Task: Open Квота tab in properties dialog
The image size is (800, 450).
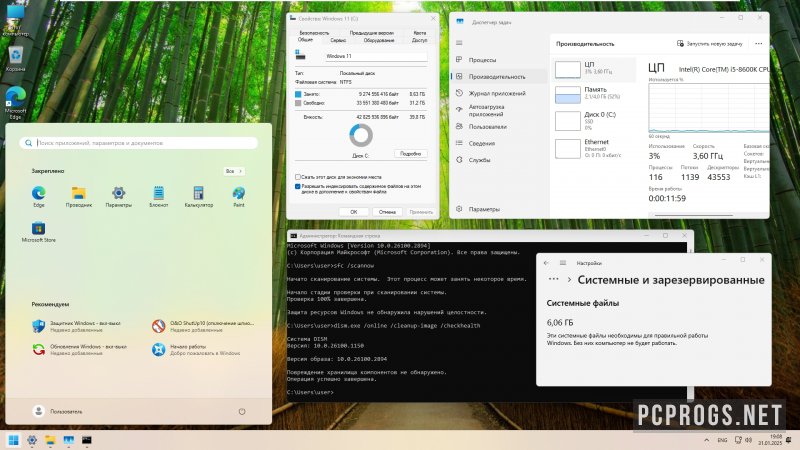Action: (419, 33)
